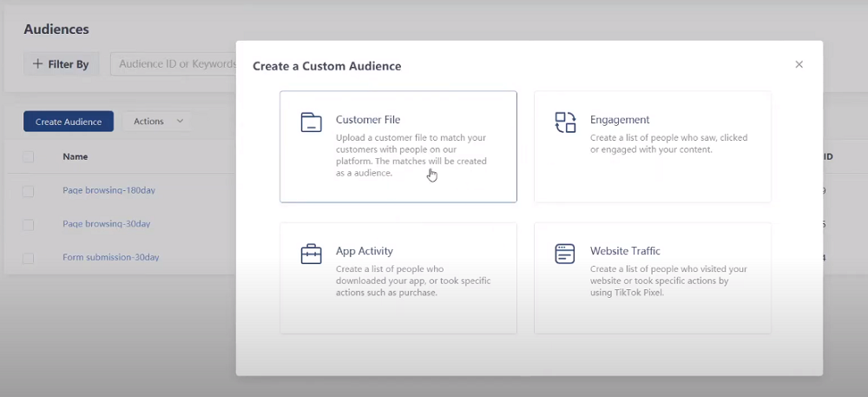868x397 pixels.
Task: Choose the Customer File audience option title
Action: tap(368, 120)
